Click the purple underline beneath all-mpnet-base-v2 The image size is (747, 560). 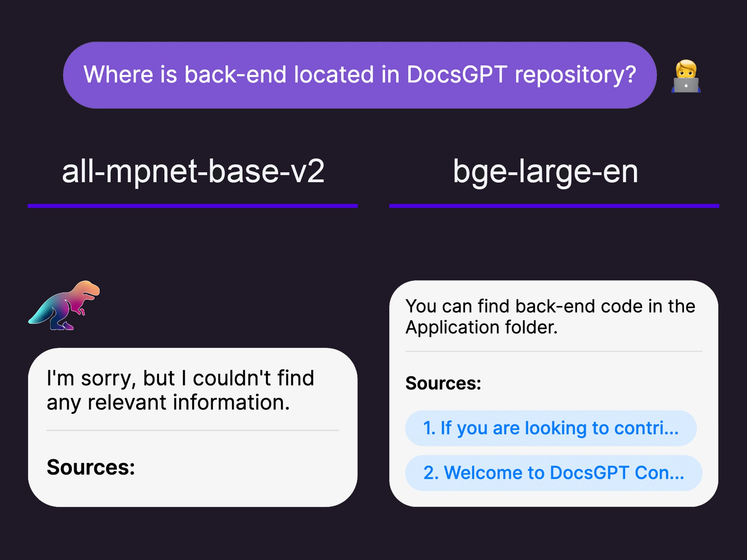pos(192,206)
